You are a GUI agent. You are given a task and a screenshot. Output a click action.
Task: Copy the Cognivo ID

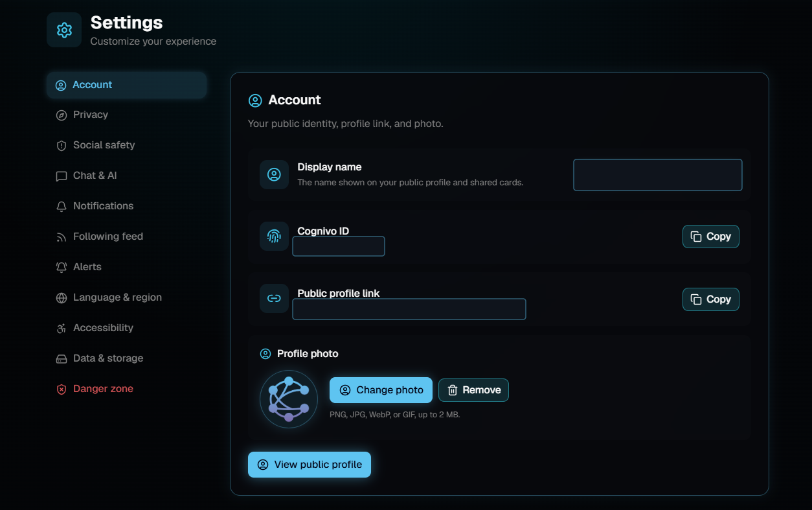click(x=711, y=237)
